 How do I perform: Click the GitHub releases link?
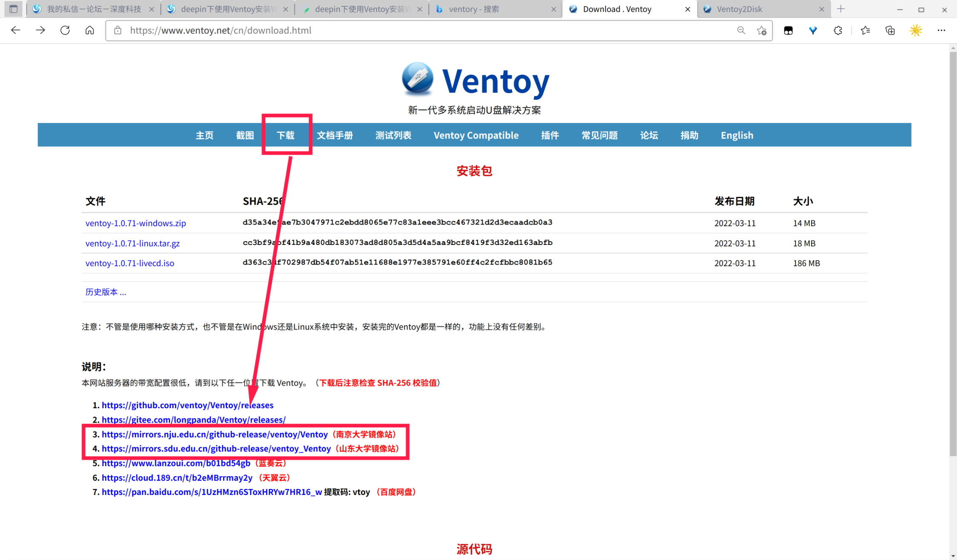[187, 405]
